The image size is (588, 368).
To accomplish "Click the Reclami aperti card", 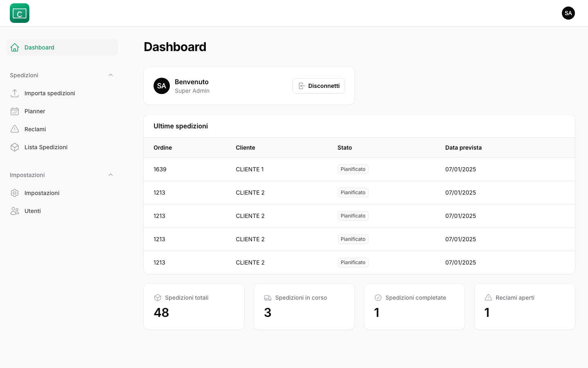I will pyautogui.click(x=524, y=306).
